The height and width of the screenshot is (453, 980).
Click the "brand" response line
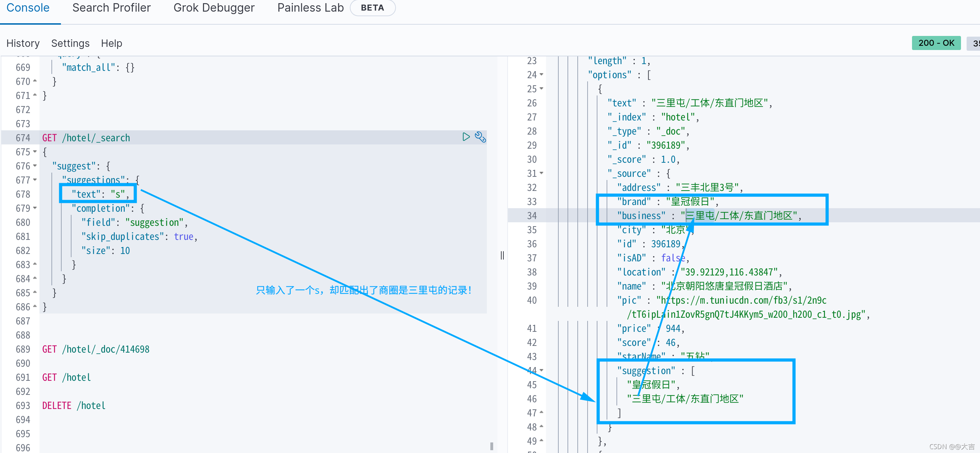[668, 201]
